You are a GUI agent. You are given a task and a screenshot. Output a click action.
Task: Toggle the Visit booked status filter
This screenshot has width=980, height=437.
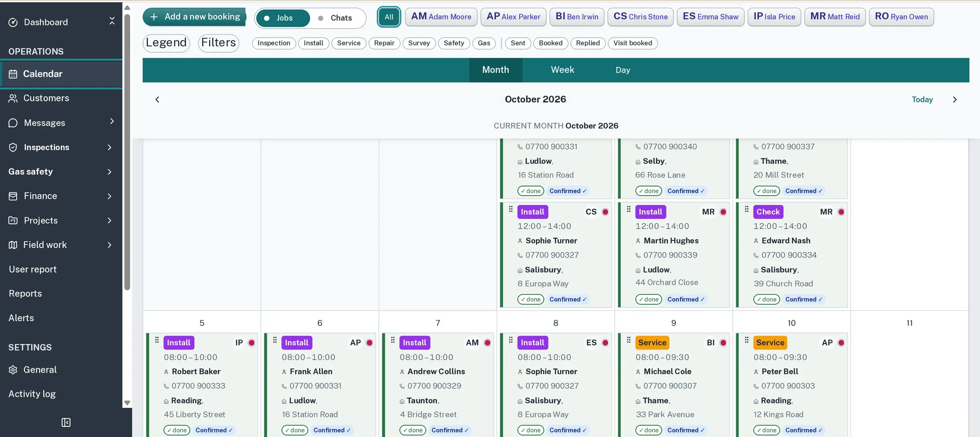click(633, 43)
